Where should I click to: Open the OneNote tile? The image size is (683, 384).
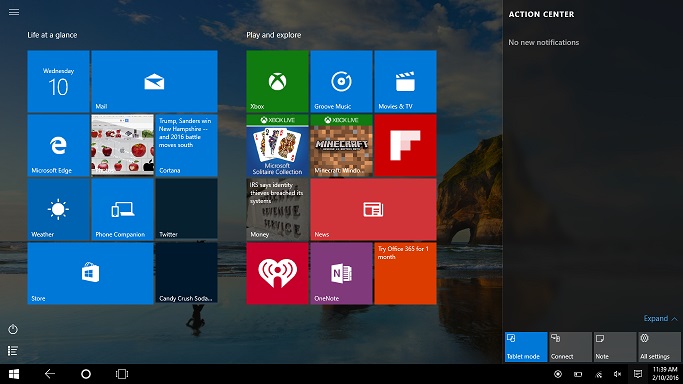(342, 273)
